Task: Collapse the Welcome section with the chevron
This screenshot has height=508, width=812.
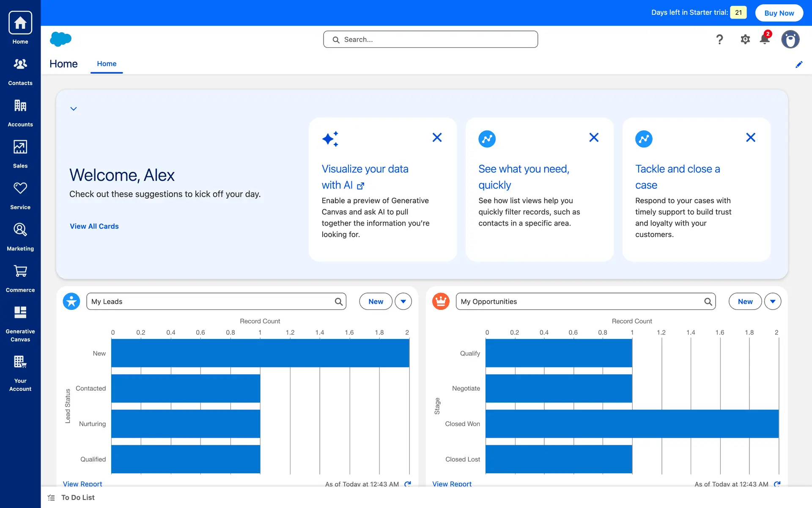Action: [74, 109]
